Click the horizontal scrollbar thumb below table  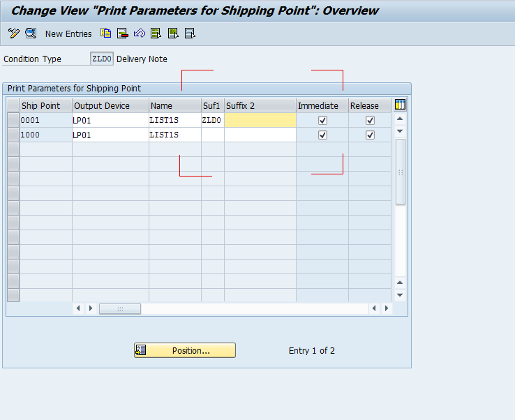[x=120, y=308]
